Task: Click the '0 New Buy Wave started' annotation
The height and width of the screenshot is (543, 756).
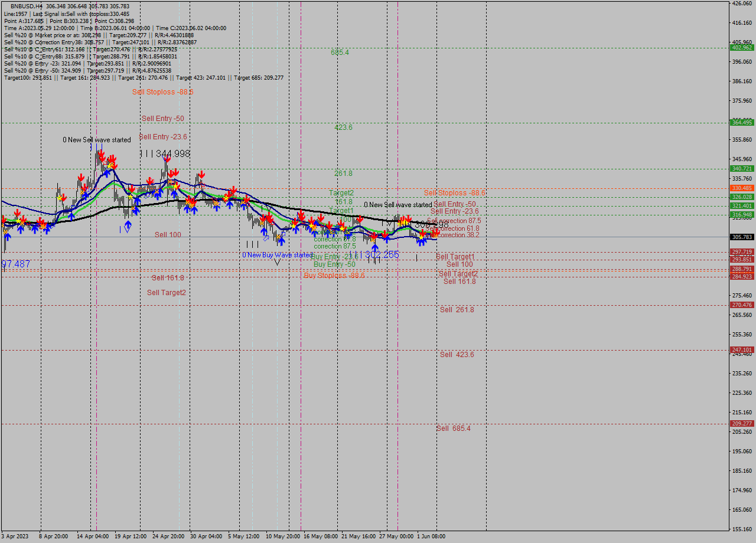Action: point(278,254)
